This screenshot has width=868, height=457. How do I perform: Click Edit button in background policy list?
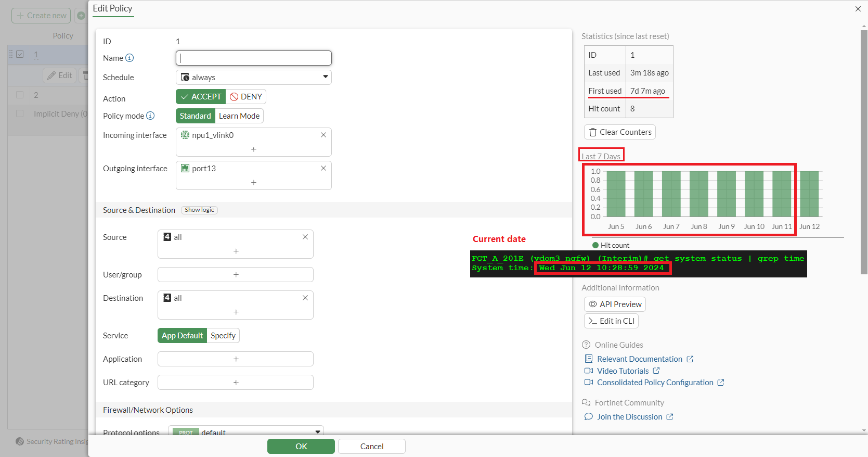(x=60, y=75)
